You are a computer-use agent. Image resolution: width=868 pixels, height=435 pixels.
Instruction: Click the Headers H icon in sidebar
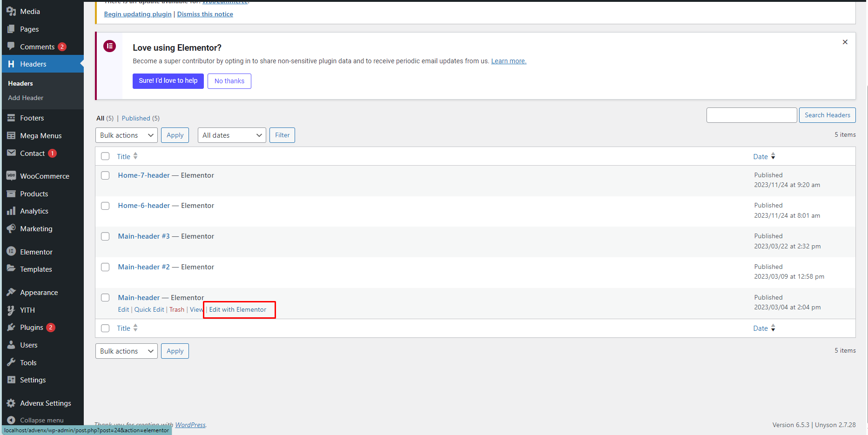click(x=11, y=64)
